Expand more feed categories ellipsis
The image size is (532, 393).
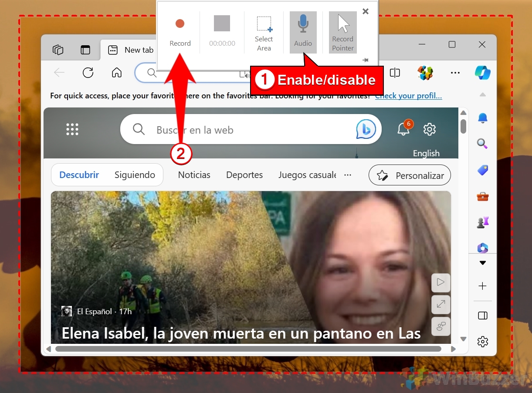(348, 175)
